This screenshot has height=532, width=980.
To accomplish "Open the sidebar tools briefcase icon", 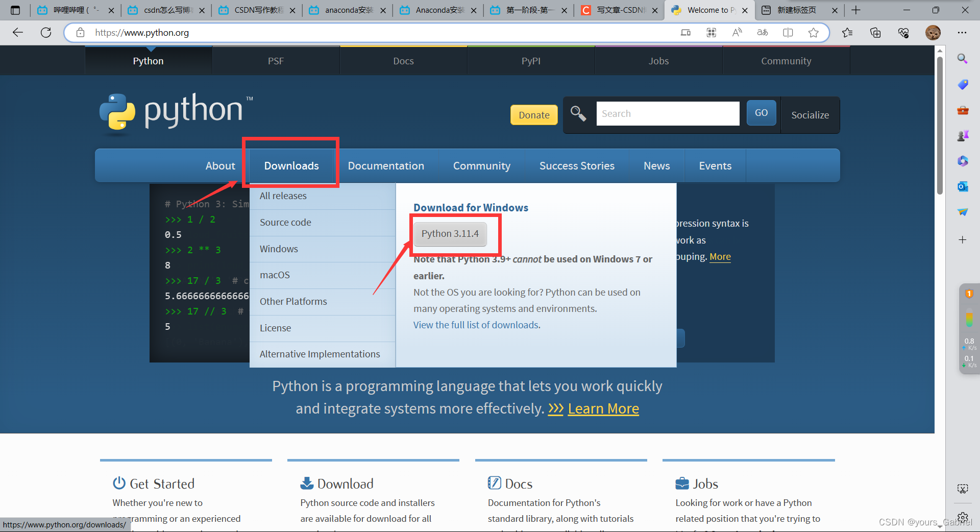I will point(963,110).
